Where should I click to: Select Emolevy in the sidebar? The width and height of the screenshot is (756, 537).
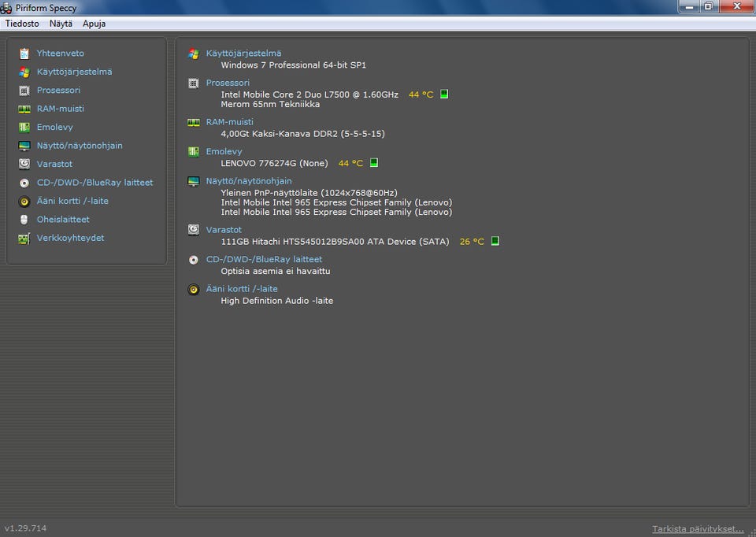(x=54, y=128)
